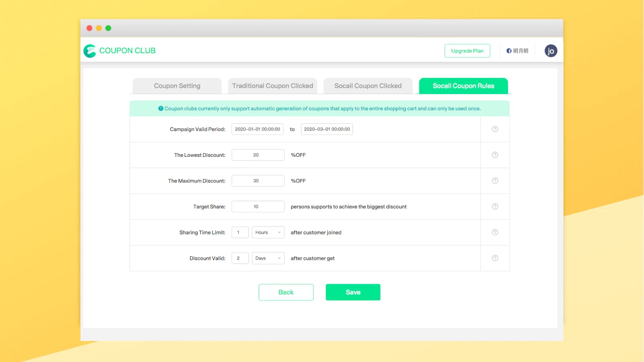The height and width of the screenshot is (362, 644).
Task: Open the Traditional Coupon Clicked tab
Action: tap(272, 86)
